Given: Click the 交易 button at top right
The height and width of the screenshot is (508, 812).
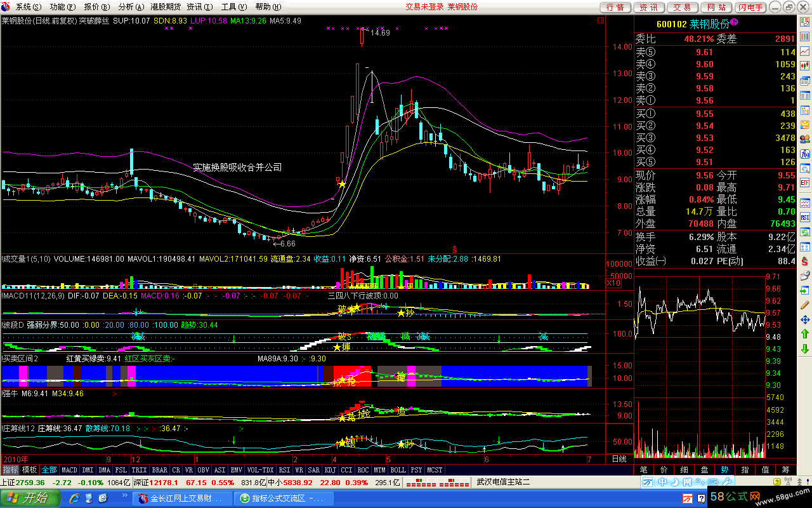Looking at the screenshot, I should pos(683,7).
